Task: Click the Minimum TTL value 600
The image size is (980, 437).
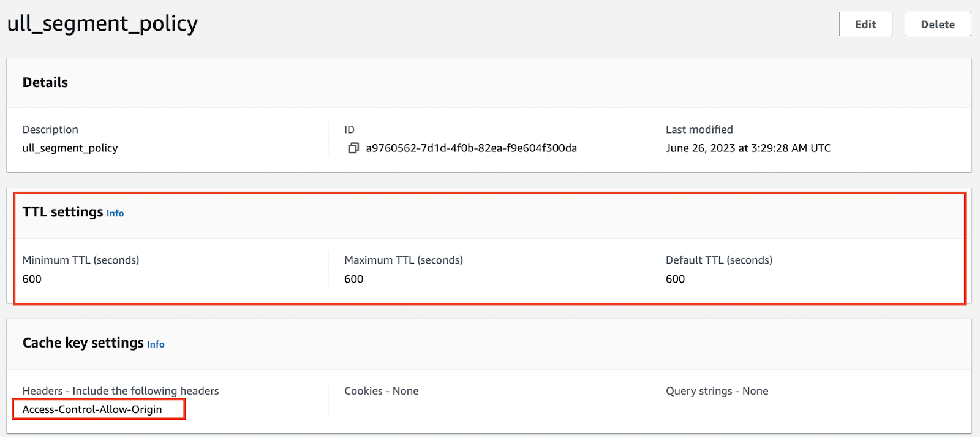Action: 32,279
